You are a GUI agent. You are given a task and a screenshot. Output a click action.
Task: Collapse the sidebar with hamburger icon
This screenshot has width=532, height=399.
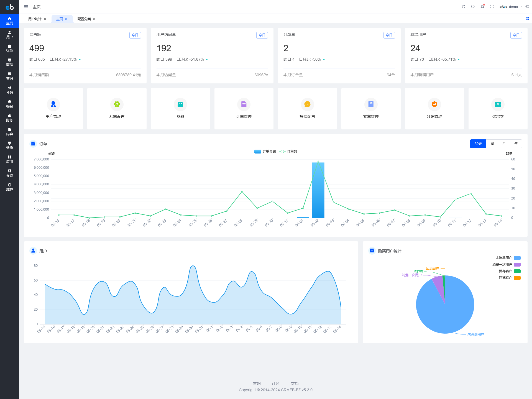pos(26,7)
